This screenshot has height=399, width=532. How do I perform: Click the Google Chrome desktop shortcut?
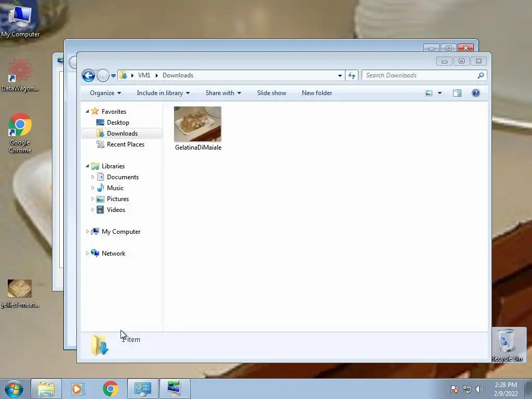20,133
